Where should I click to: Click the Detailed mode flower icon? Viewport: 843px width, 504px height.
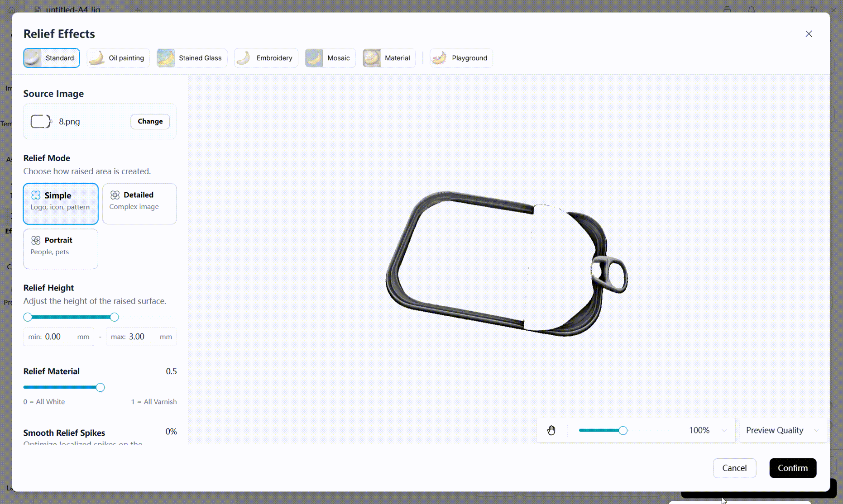coord(115,195)
